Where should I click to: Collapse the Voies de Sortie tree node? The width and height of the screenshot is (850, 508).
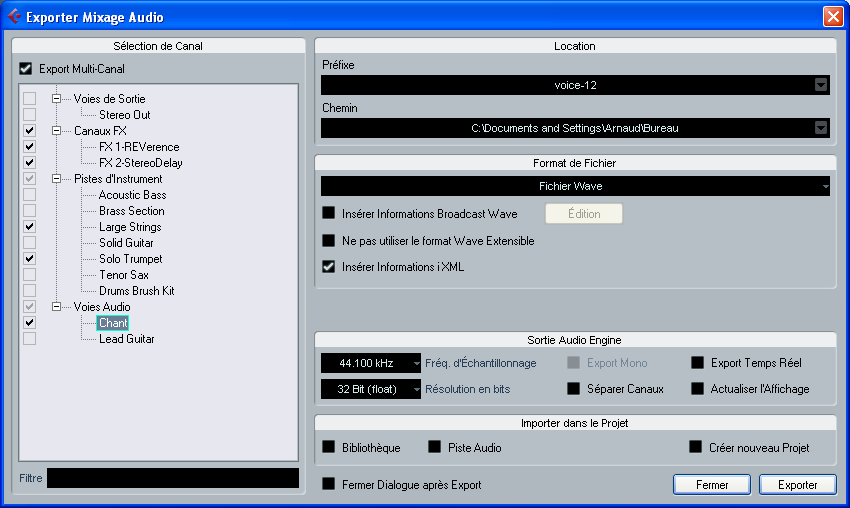pos(56,99)
